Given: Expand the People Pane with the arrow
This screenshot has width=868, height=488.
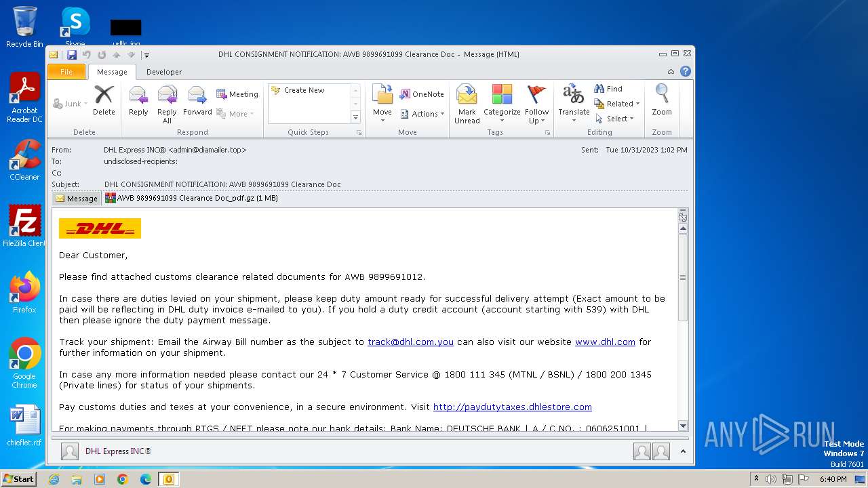Looking at the screenshot, I should point(683,451).
